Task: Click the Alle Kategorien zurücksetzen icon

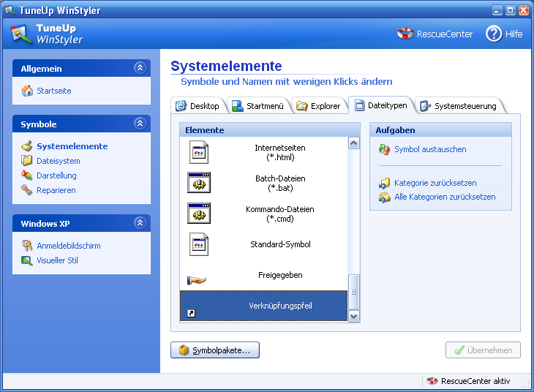Action: click(x=385, y=197)
